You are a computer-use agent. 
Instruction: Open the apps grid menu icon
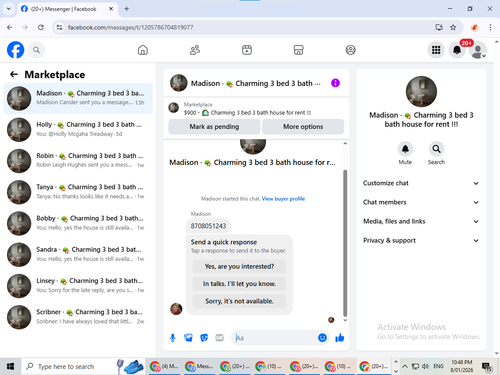coord(436,50)
